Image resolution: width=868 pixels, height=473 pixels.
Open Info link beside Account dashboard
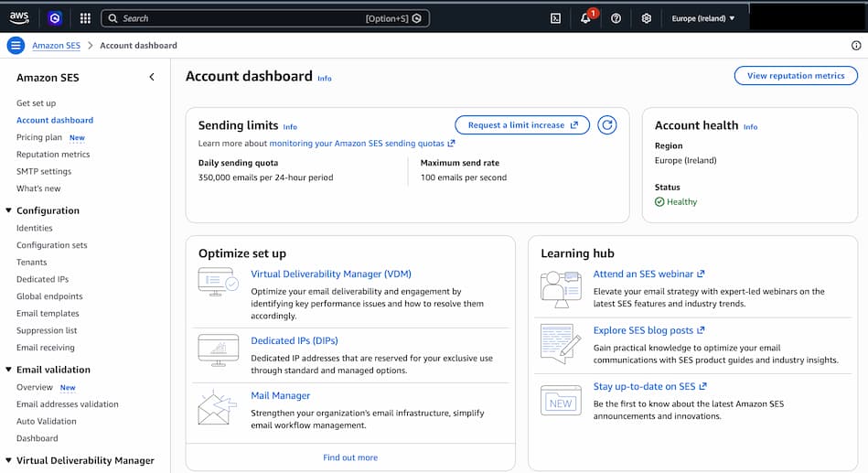[x=325, y=79]
